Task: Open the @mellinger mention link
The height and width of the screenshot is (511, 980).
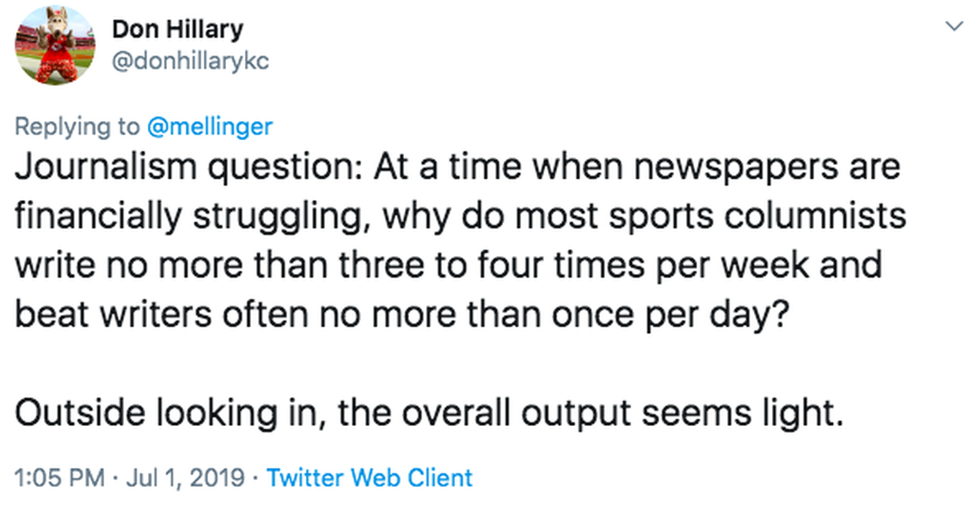Action: 210,126
